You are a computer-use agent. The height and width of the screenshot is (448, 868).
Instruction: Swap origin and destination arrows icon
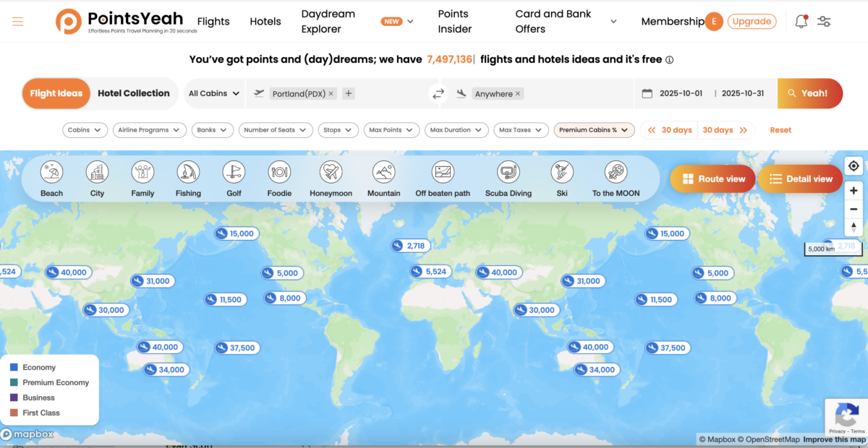438,94
